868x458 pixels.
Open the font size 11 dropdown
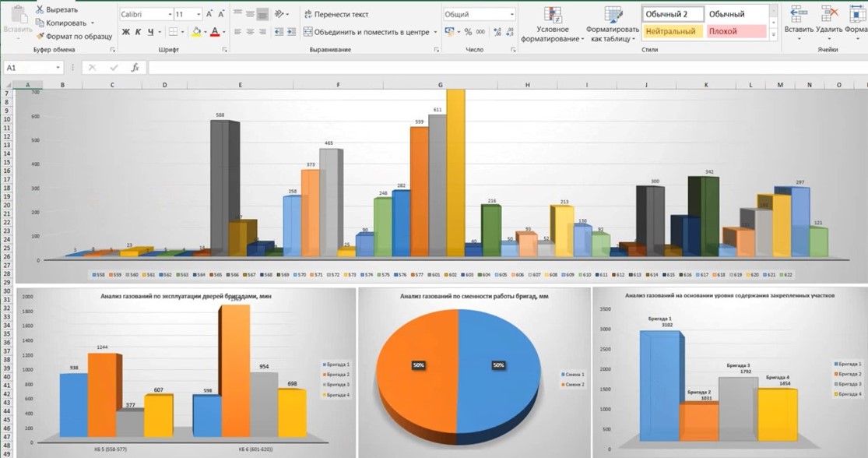click(199, 14)
